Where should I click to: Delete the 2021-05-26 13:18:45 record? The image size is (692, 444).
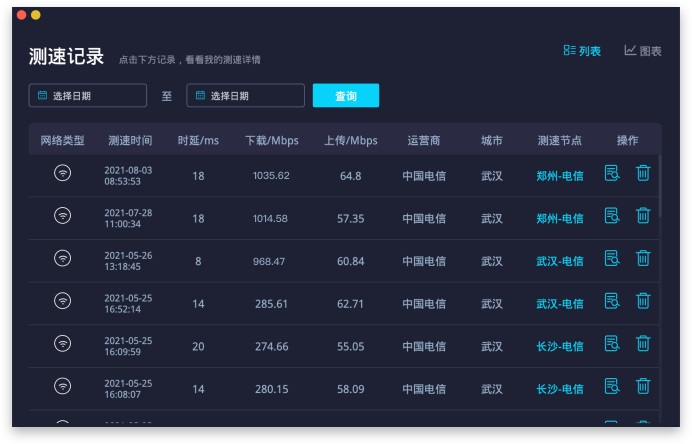(643, 259)
